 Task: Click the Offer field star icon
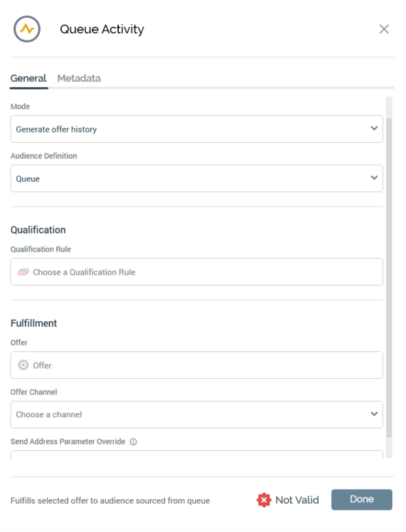[23, 365]
